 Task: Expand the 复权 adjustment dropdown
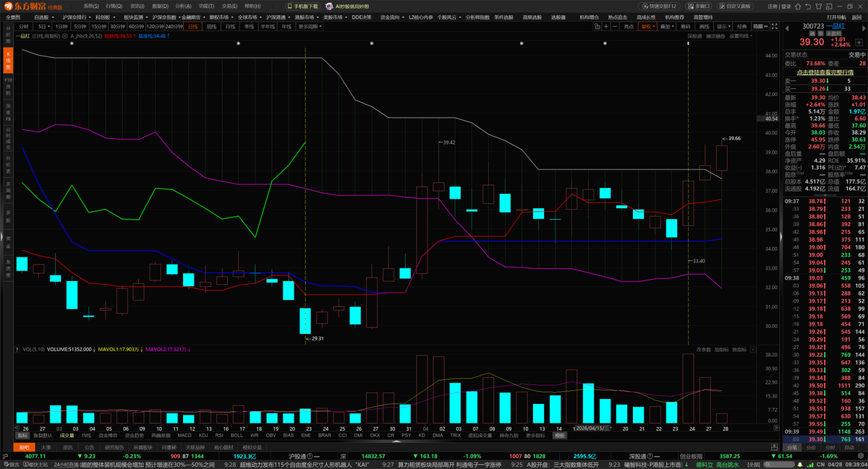[647, 26]
